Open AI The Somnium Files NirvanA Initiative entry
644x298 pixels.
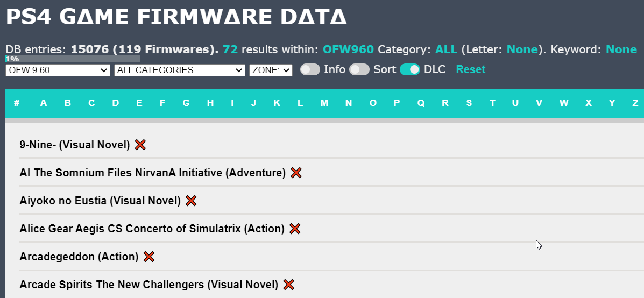click(152, 173)
